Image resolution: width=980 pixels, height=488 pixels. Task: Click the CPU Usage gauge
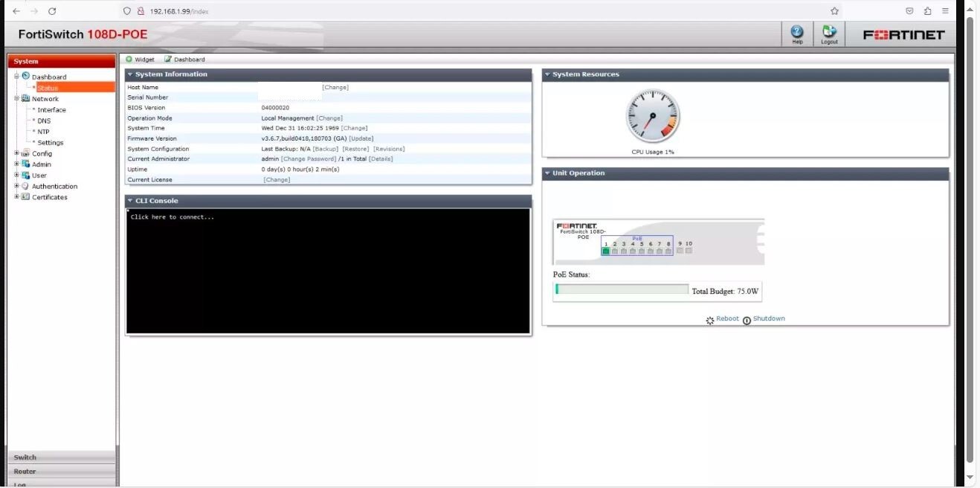click(653, 116)
